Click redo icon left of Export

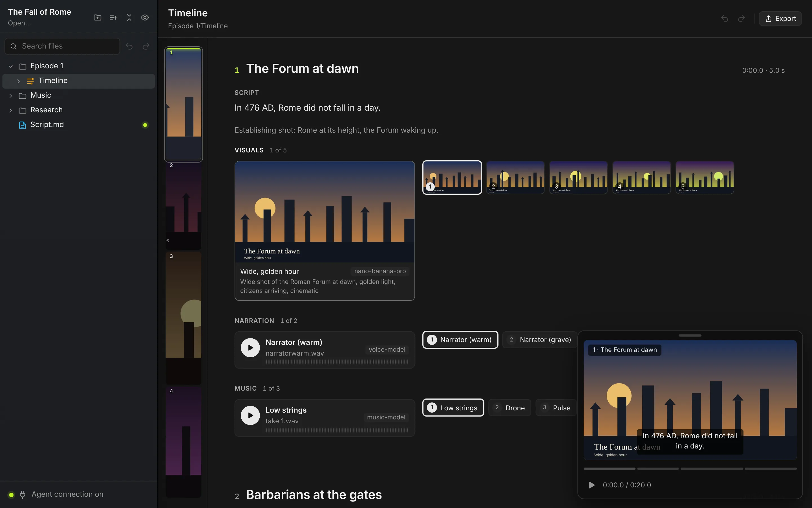(x=742, y=18)
